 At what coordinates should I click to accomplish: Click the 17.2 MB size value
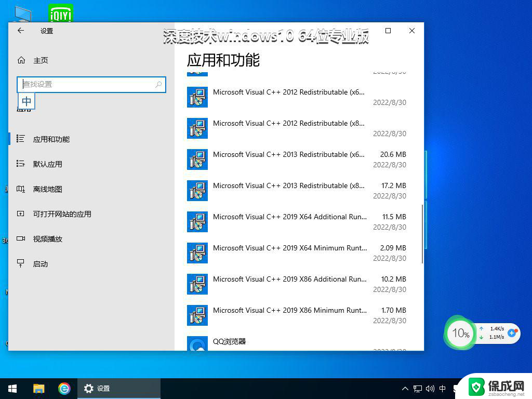(394, 186)
